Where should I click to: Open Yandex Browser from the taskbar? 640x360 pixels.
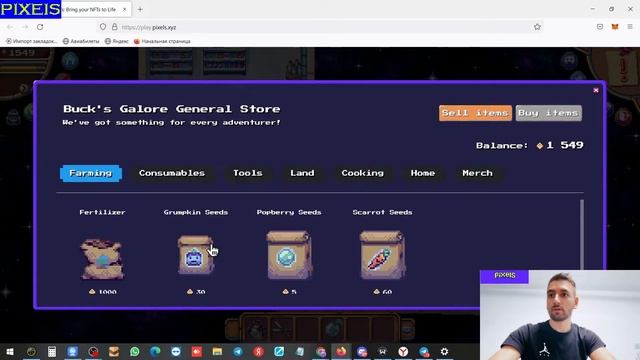point(403,351)
